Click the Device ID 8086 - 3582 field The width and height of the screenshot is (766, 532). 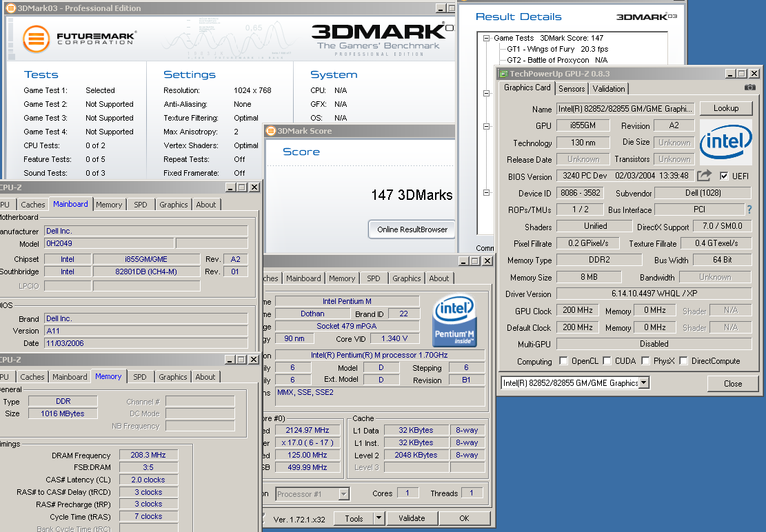580,193
